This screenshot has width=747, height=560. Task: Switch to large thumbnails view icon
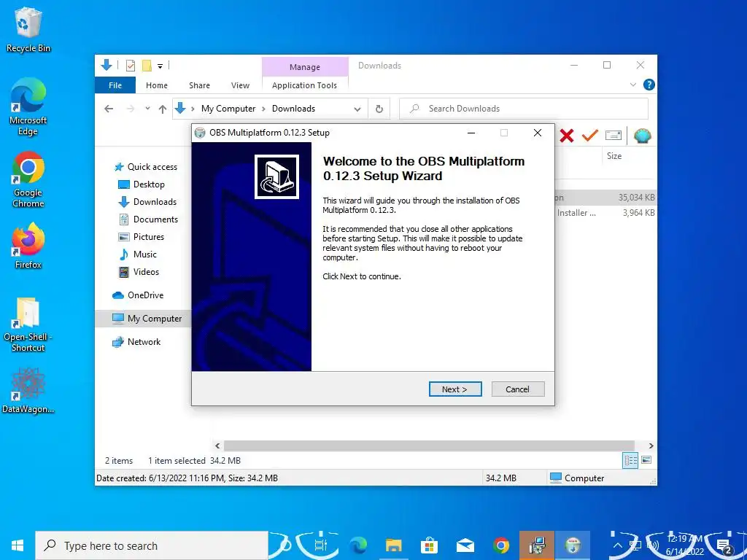(x=646, y=460)
